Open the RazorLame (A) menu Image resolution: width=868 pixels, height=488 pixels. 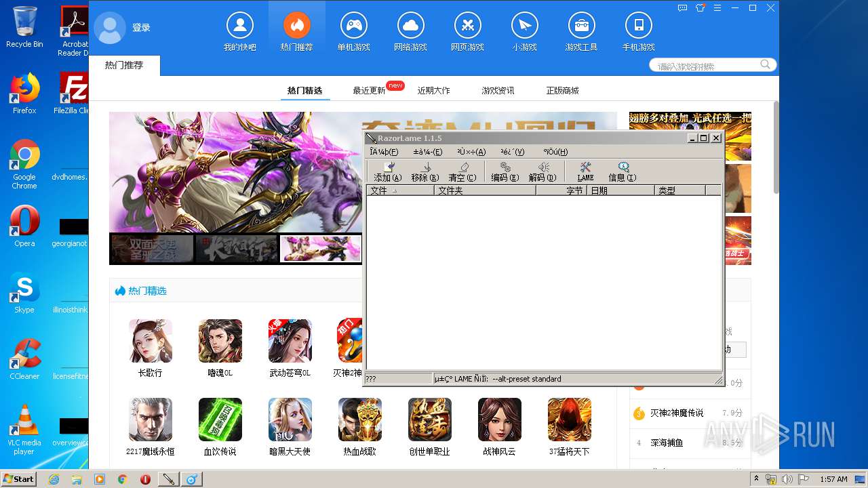471,152
